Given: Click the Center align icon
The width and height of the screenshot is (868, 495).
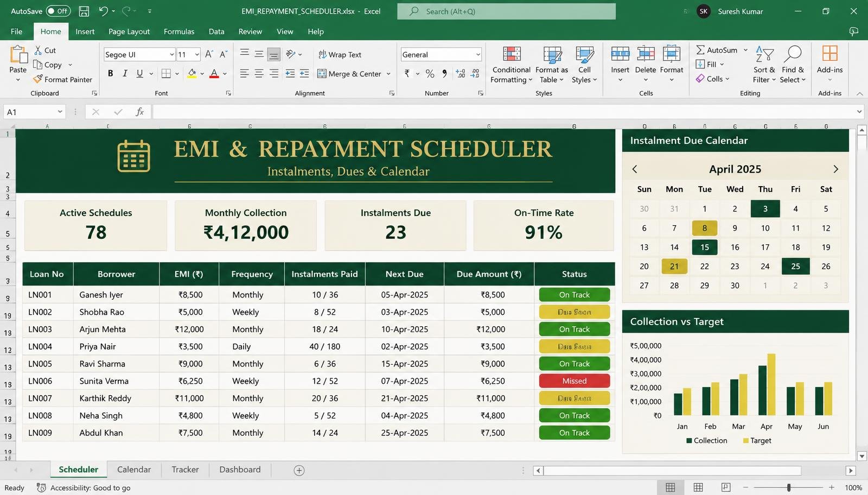Looking at the screenshot, I should click(x=259, y=73).
